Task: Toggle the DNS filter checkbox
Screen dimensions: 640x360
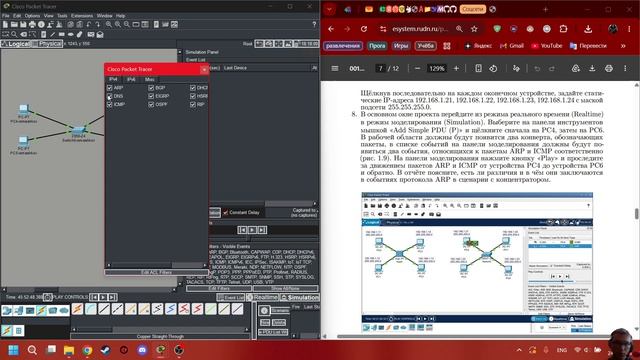Action: coord(109,96)
